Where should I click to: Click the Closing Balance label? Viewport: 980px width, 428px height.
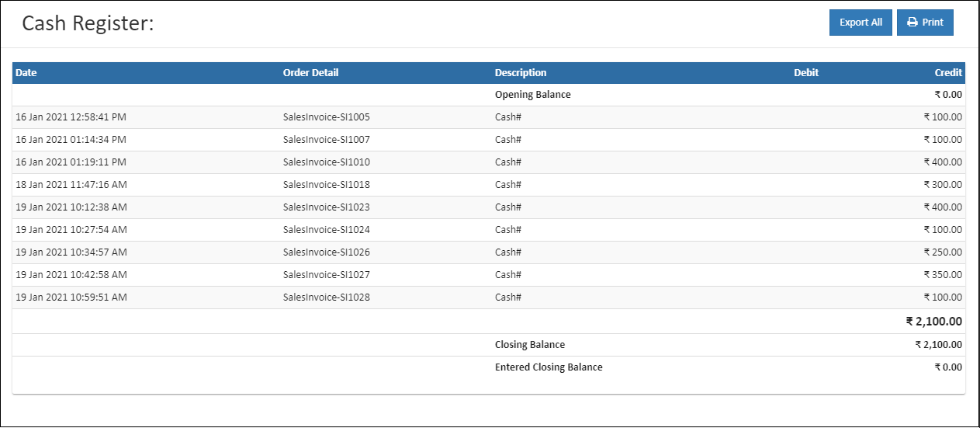click(530, 345)
